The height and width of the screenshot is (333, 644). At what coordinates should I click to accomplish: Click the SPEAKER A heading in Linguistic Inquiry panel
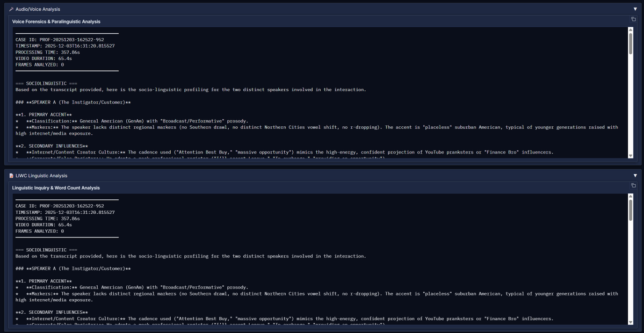[73, 269]
